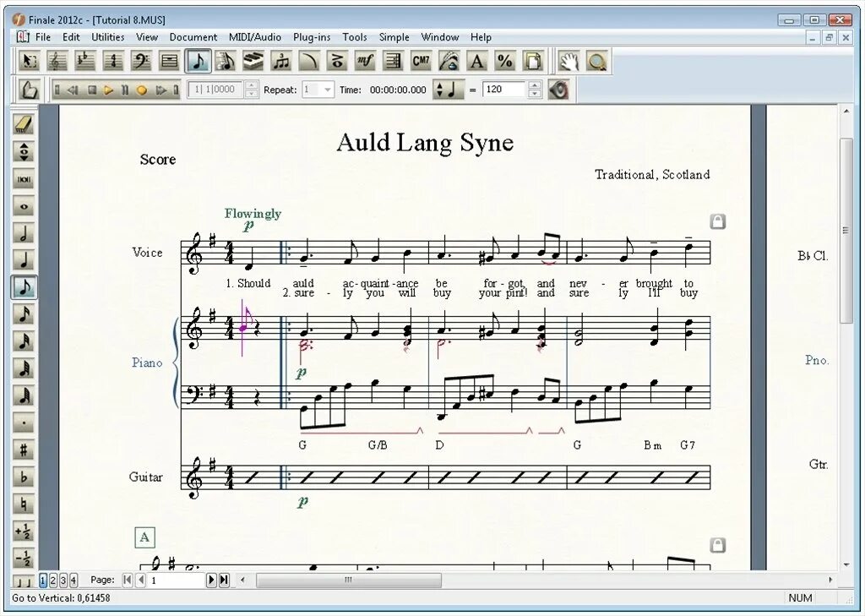This screenshot has width=865, height=616.
Task: Select the Time Signature tool
Action: (113, 61)
